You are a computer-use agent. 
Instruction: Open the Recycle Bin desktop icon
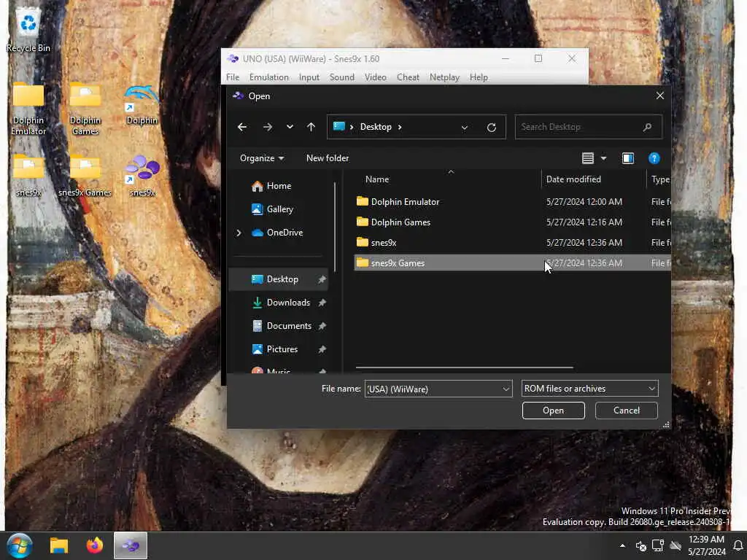(28, 29)
